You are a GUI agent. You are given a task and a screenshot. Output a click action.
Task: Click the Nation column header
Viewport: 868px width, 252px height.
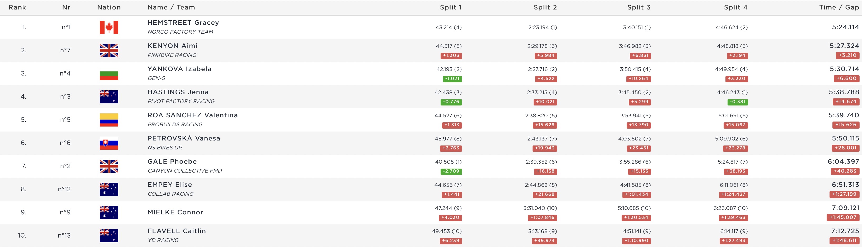tap(109, 7)
